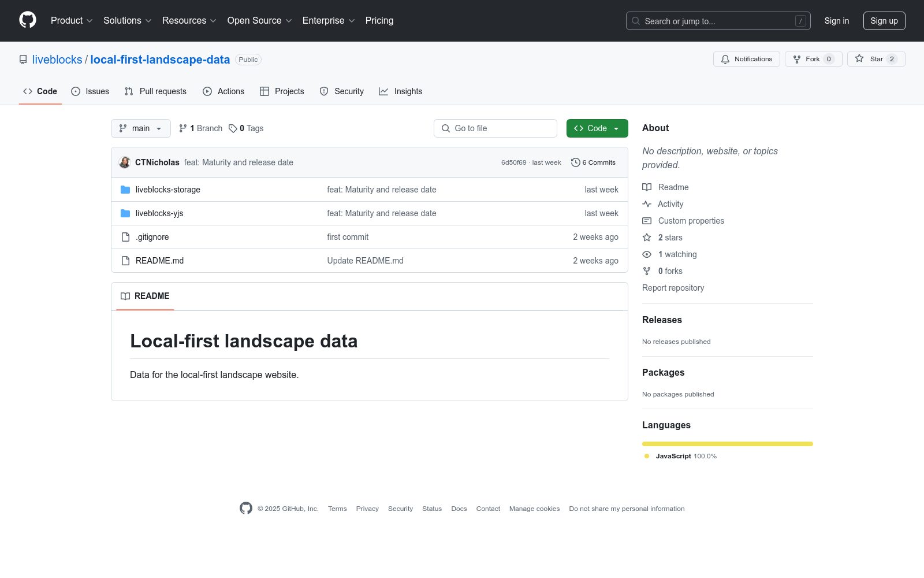This screenshot has width=924, height=578.
Task: Expand the Open Source menu
Action: (x=260, y=21)
